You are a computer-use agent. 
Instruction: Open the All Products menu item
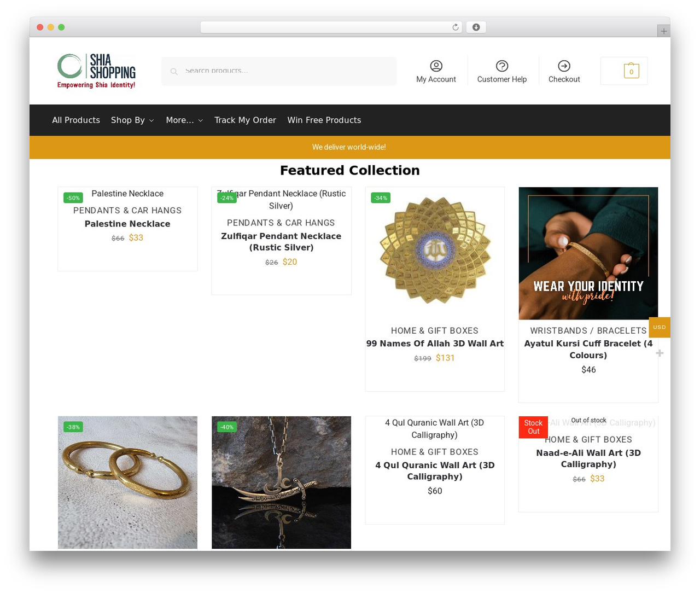76,120
